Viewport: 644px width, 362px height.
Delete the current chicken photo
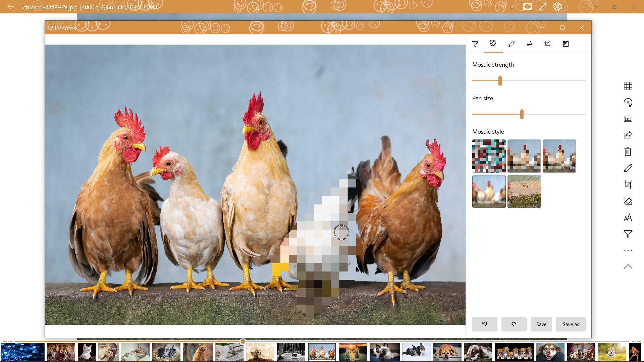(628, 152)
